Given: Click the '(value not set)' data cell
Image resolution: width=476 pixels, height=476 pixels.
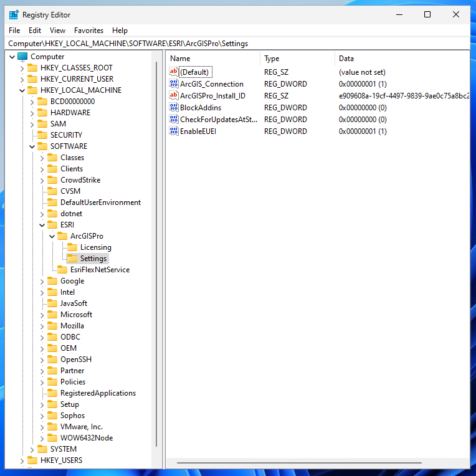Looking at the screenshot, I should 362,72.
